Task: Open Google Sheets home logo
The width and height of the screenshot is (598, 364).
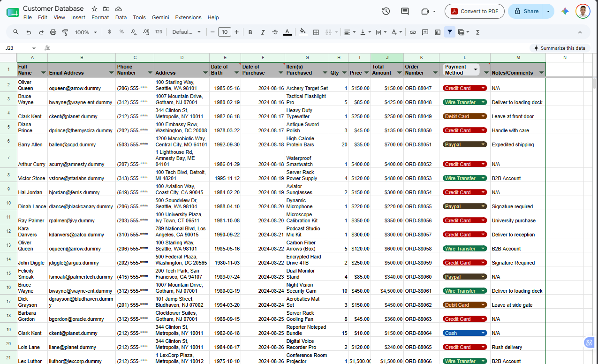Action: (13, 12)
